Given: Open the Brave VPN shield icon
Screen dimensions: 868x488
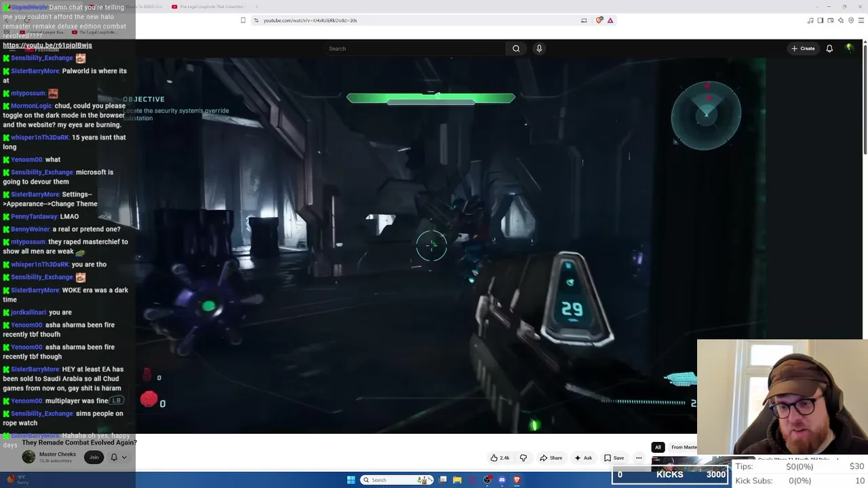Looking at the screenshot, I should [851, 20].
